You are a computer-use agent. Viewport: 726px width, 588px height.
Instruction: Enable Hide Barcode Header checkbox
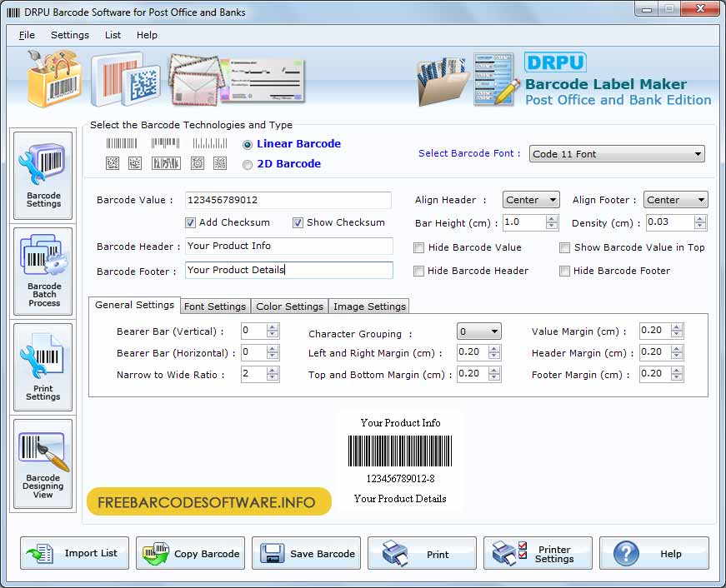pyautogui.click(x=418, y=272)
